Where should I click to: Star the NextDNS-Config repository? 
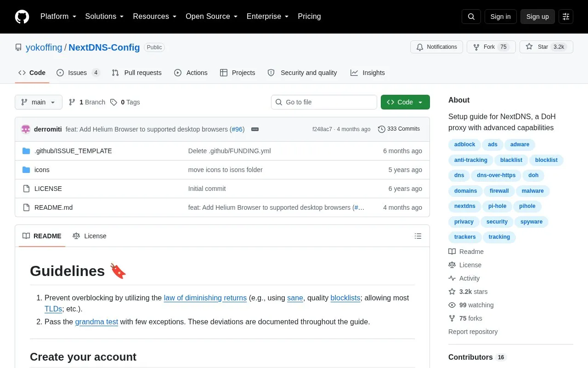pyautogui.click(x=546, y=47)
